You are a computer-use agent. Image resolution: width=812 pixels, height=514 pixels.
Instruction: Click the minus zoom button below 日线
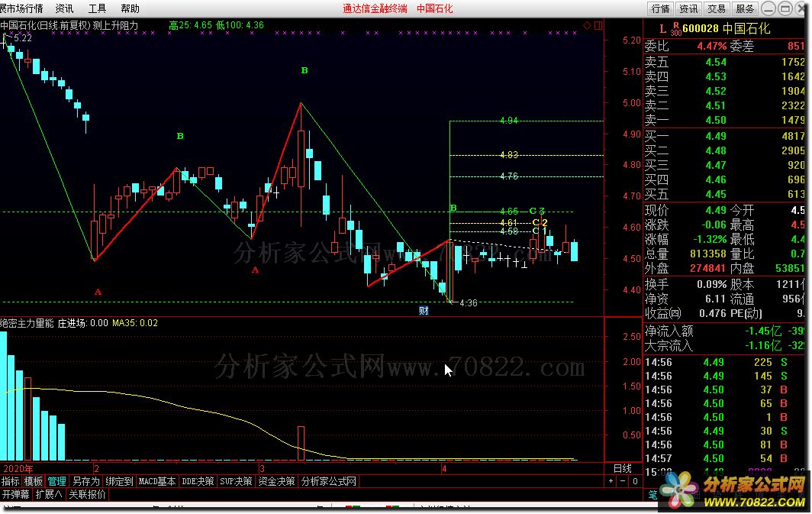point(623,481)
